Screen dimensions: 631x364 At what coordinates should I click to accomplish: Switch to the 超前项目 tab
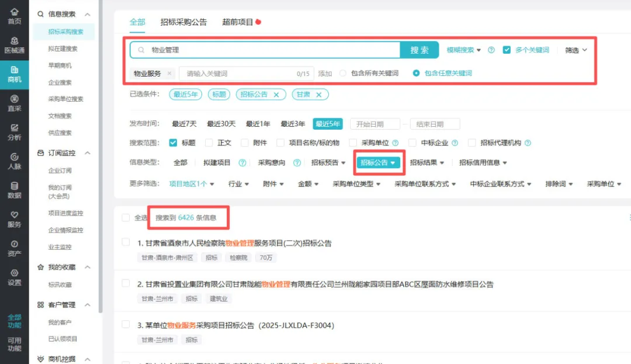(238, 22)
